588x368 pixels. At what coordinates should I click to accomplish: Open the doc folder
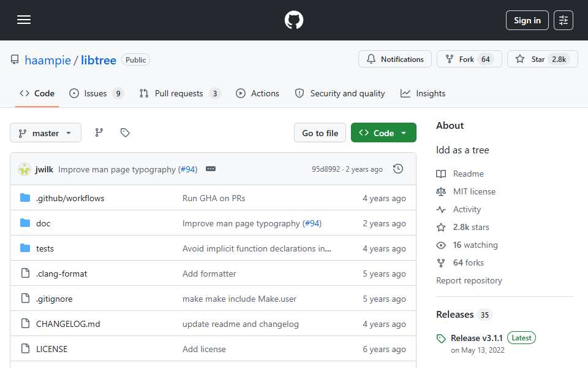(43, 223)
